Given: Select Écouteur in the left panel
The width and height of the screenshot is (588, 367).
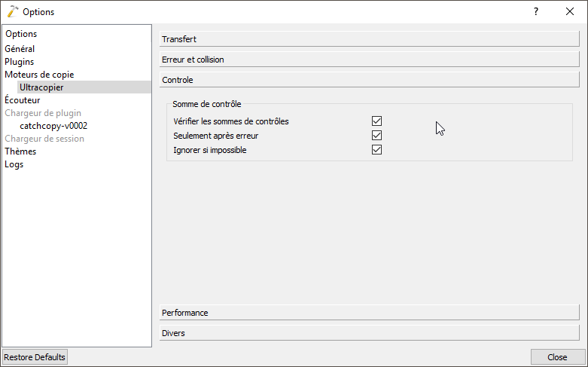Looking at the screenshot, I should 23,100.
